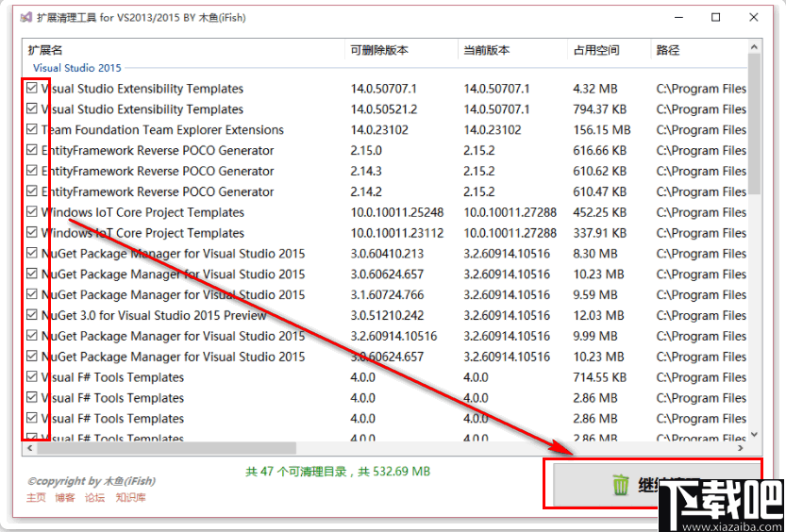Click the 3.0.60410.213 version cell
Screen dimensions: 786x532
tap(387, 254)
